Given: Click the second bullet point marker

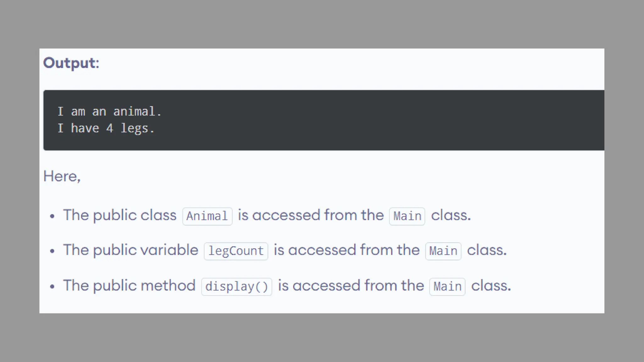Looking at the screenshot, I should click(x=52, y=251).
